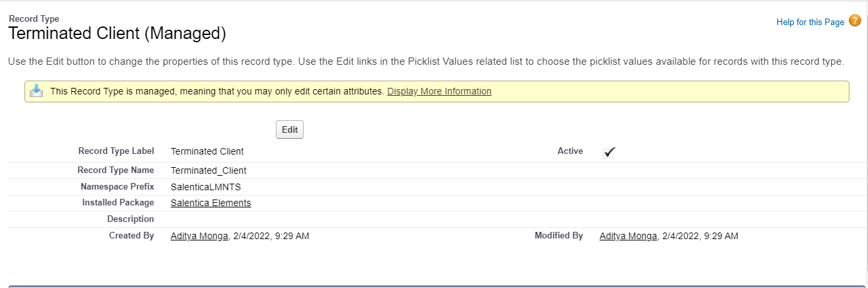Viewport: 868px width, 288px height.
Task: Click the managed package download icon
Action: point(37,91)
